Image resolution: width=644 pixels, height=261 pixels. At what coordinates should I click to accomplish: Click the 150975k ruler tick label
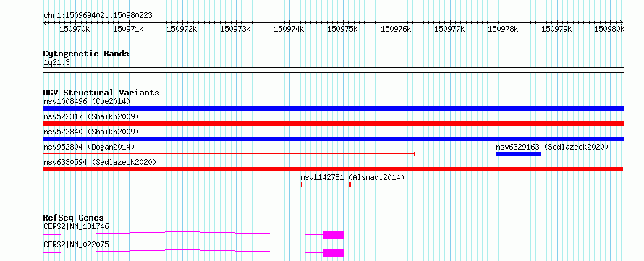(x=342, y=29)
